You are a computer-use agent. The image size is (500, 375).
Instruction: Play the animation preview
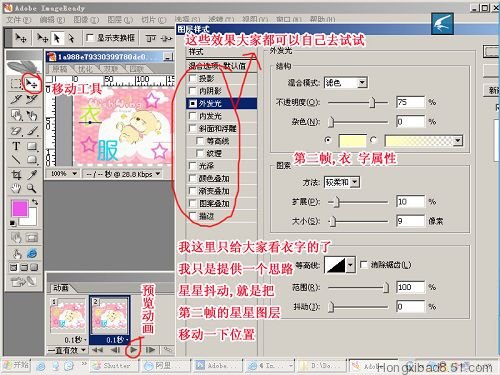coord(133,350)
